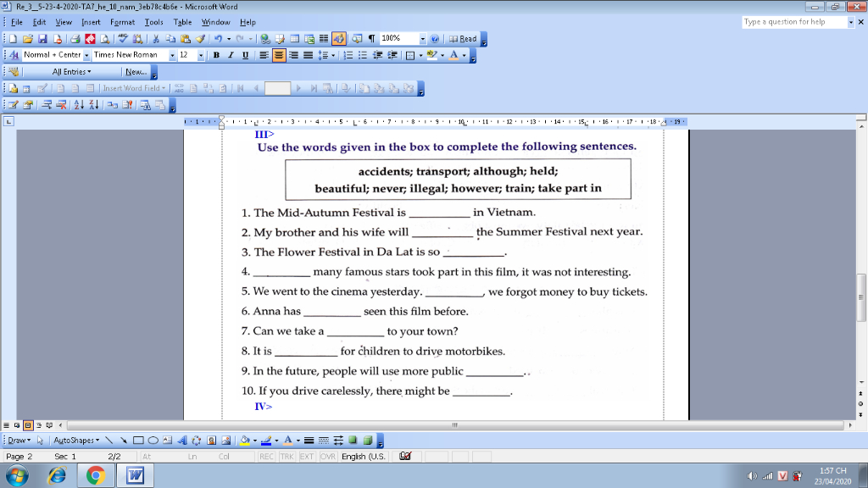The height and width of the screenshot is (488, 868).
Task: Toggle Underline formatting
Action: coord(245,55)
